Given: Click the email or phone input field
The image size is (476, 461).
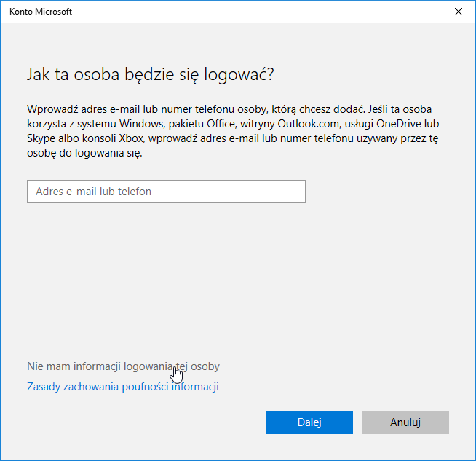Looking at the screenshot, I should click(x=167, y=192).
